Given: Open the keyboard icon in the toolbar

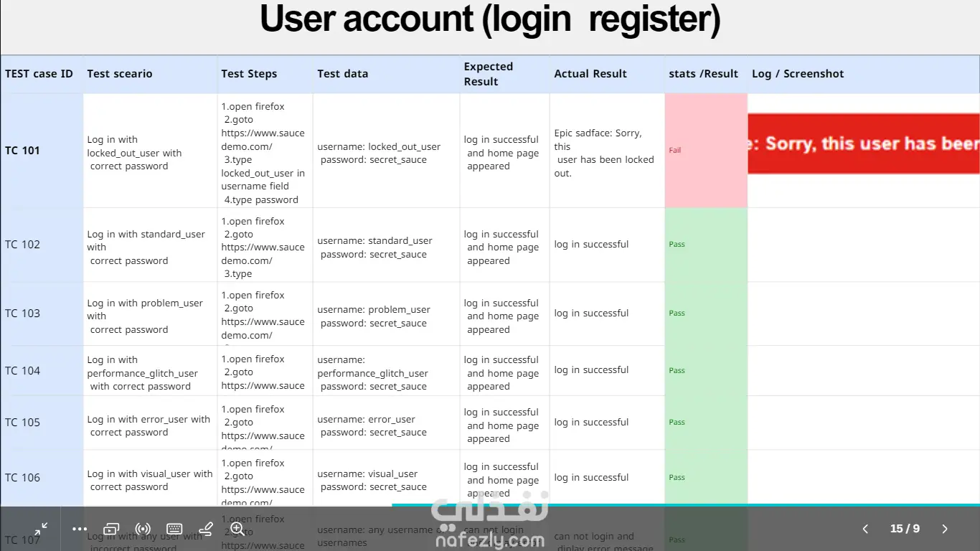Looking at the screenshot, I should pos(174,529).
